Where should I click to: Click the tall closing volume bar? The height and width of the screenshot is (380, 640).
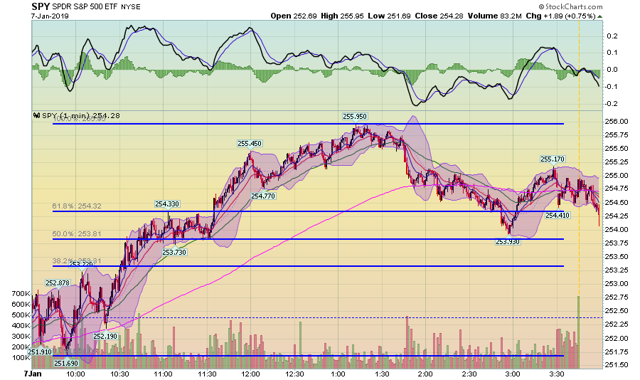[578, 332]
